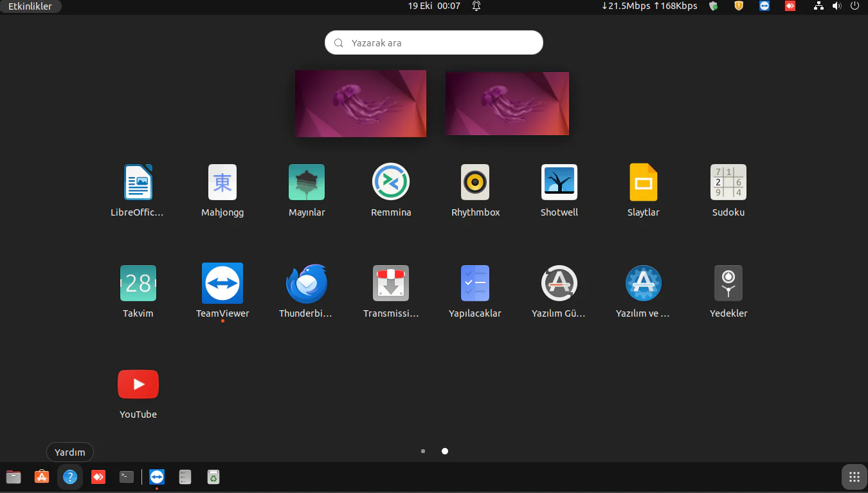Viewport: 868px width, 493px height.
Task: Launch YouTube from the app grid
Action: click(138, 384)
